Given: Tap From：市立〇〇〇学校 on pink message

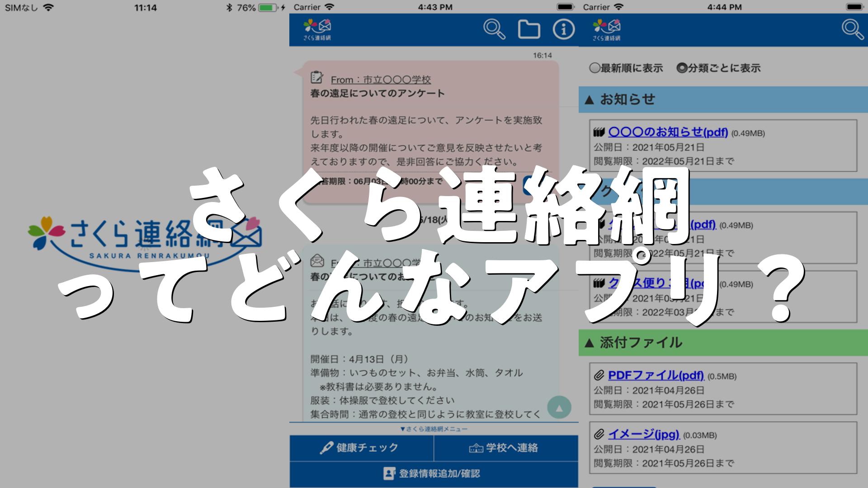Looking at the screenshot, I should 381,80.
